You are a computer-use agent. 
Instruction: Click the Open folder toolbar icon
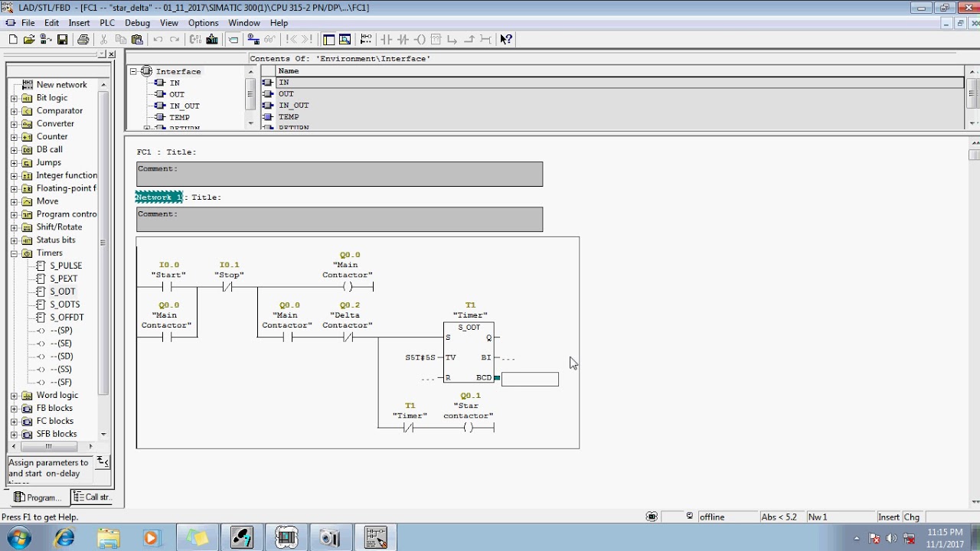(28, 39)
